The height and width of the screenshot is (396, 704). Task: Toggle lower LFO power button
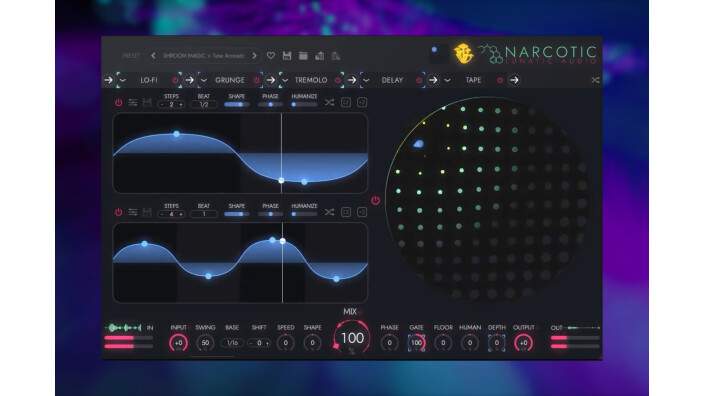118,212
